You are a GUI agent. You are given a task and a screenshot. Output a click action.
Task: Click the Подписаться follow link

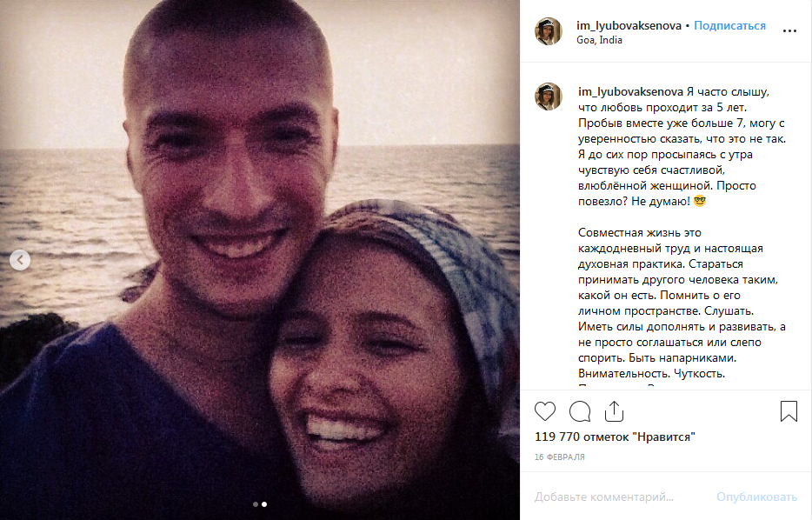click(729, 25)
